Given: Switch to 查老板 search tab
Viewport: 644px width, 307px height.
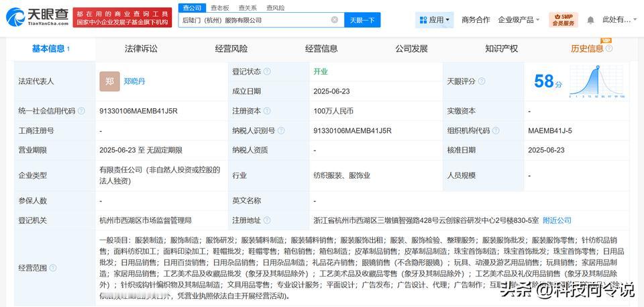Looking at the screenshot, I should tap(220, 7).
